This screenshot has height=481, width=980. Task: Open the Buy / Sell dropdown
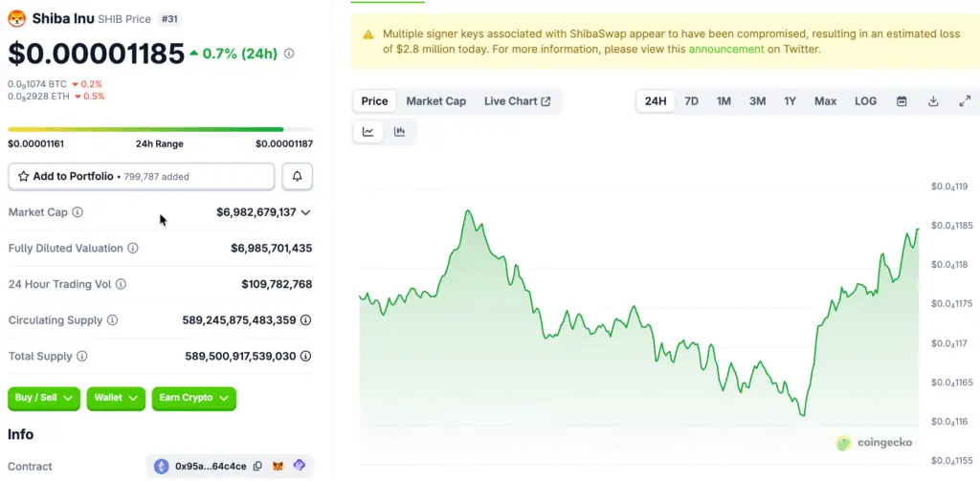point(45,398)
